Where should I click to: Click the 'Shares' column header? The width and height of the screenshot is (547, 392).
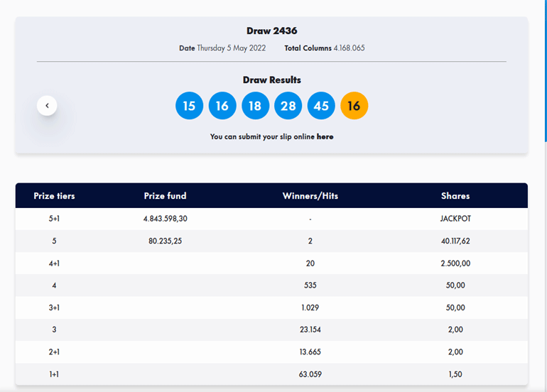(455, 196)
